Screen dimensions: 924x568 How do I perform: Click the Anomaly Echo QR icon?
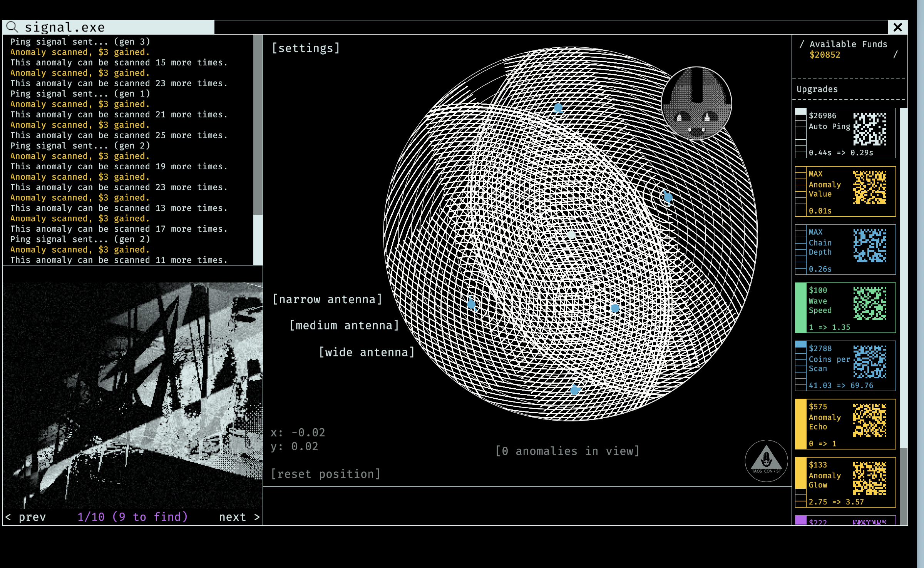(870, 420)
